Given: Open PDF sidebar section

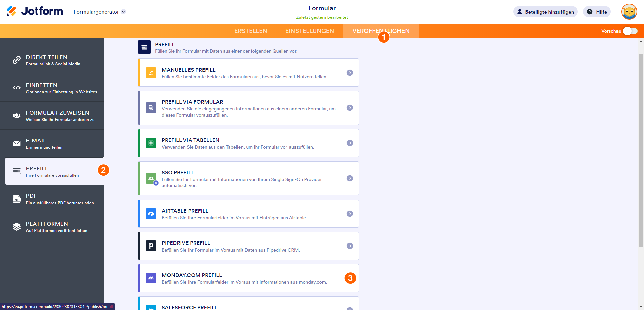Looking at the screenshot, I should [52, 199].
